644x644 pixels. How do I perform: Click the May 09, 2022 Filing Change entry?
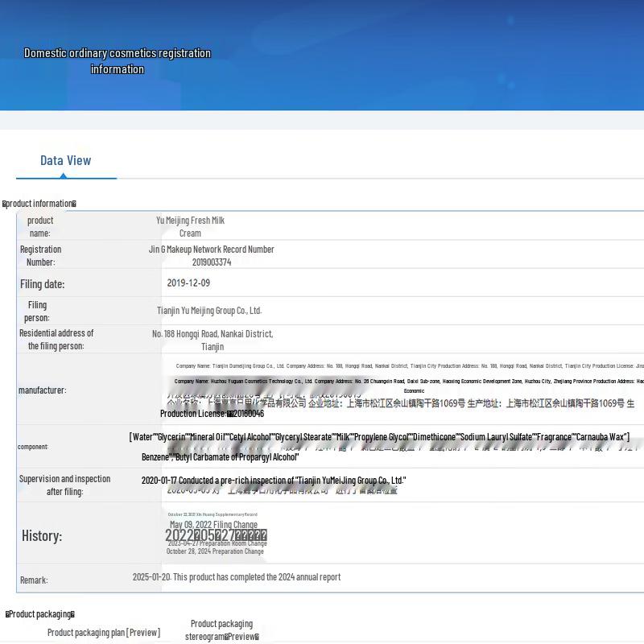(213, 525)
